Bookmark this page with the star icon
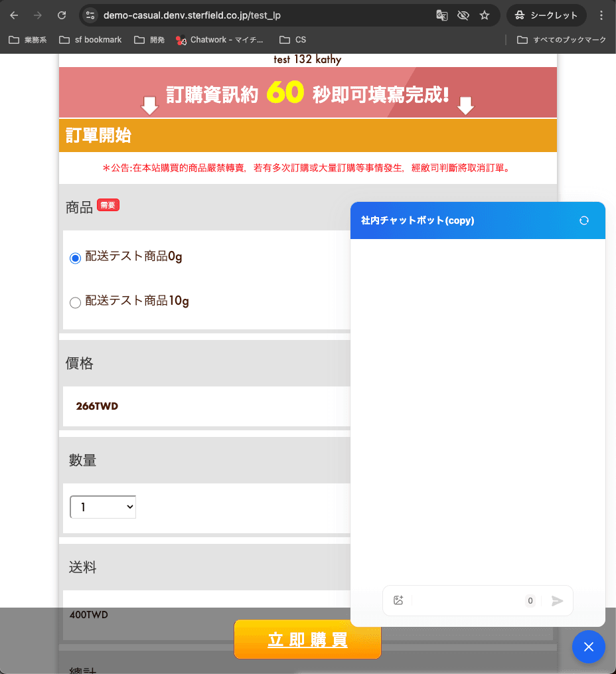The image size is (616, 674). pos(485,15)
